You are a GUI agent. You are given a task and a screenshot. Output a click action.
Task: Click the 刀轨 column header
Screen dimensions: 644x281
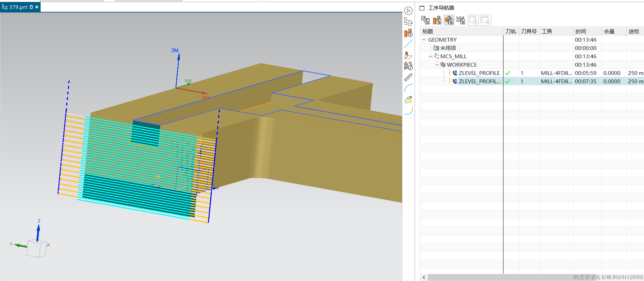[x=511, y=31]
